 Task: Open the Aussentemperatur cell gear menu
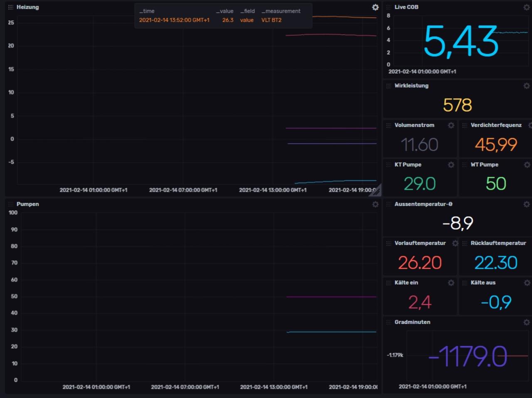point(527,204)
